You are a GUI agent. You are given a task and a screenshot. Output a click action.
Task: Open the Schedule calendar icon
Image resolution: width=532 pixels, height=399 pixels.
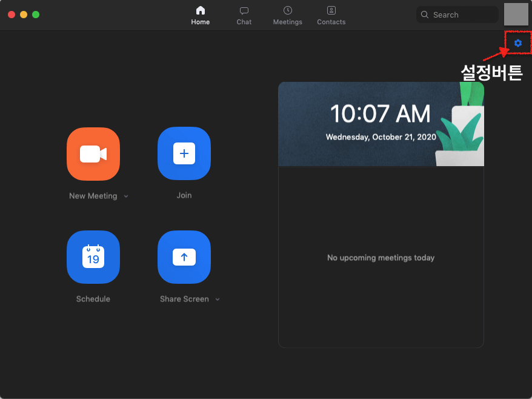93,257
